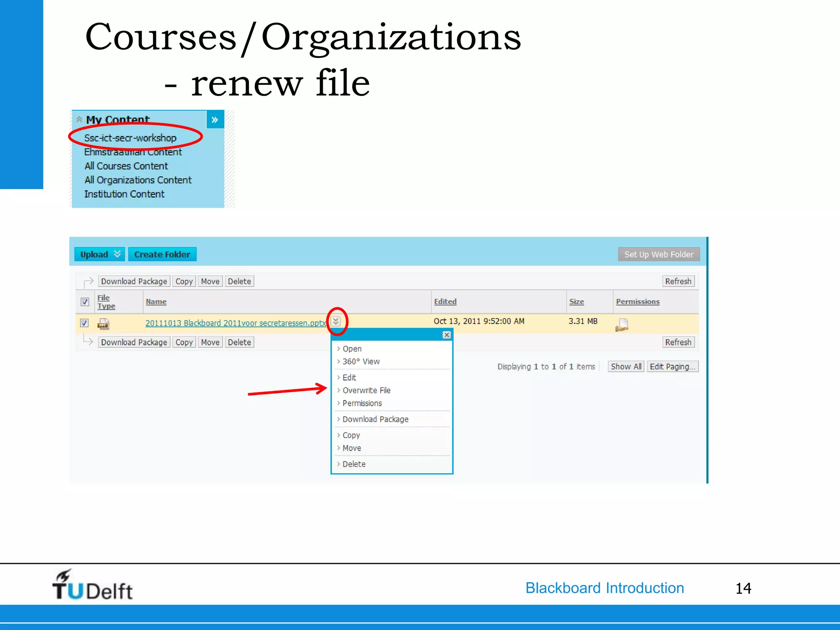Viewport: 840px width, 630px height.
Task: Open All Courses Content
Action: click(x=126, y=166)
